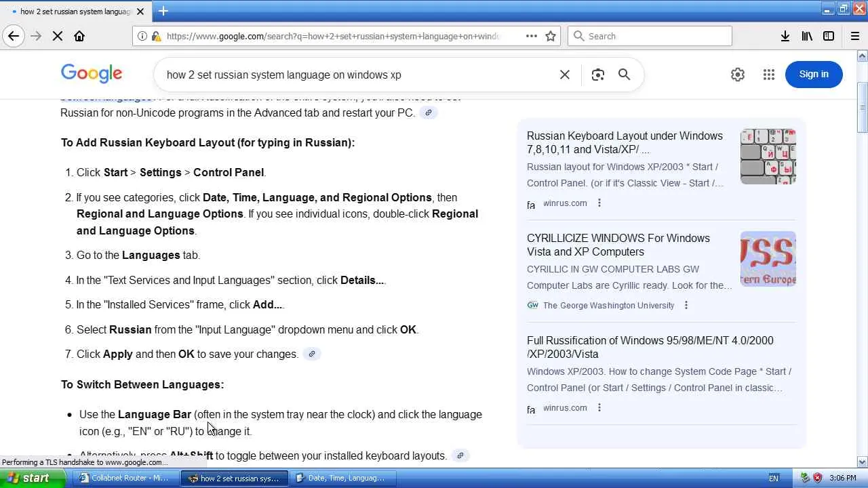Open Google quick settings gear
The height and width of the screenshot is (488, 868).
coord(738,75)
